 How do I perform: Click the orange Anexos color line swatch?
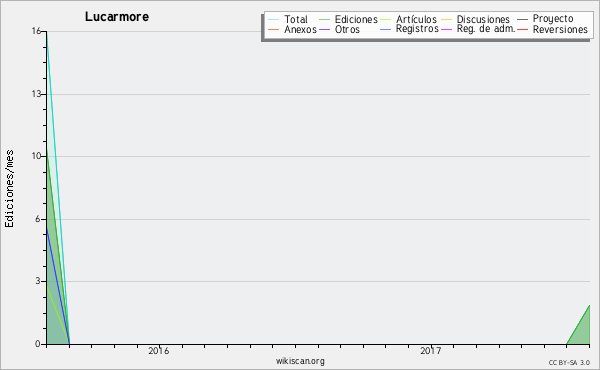274,29
